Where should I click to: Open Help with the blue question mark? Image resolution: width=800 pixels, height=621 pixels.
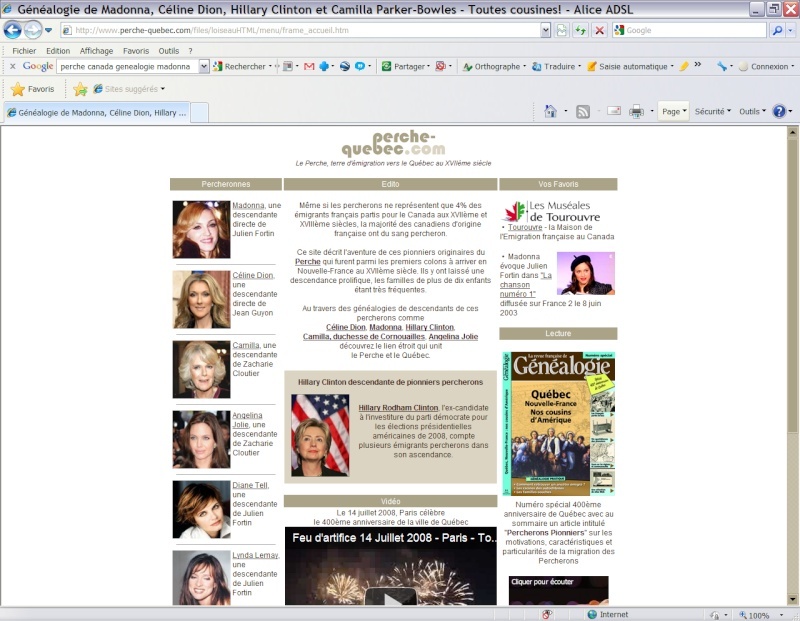(x=779, y=111)
